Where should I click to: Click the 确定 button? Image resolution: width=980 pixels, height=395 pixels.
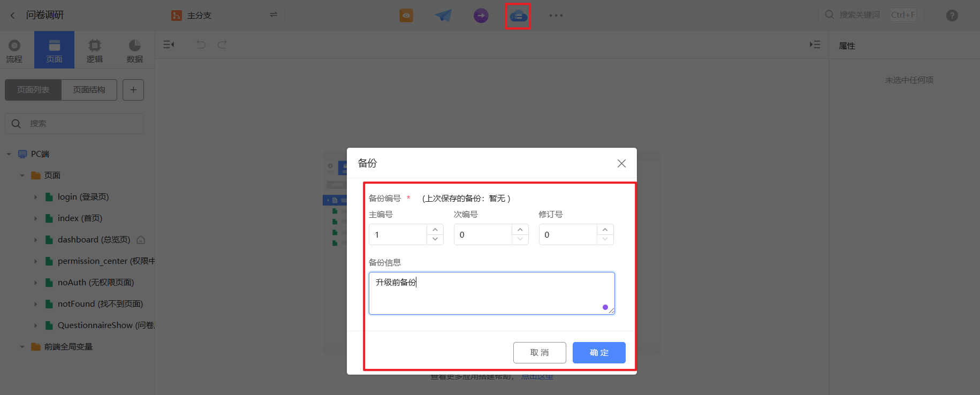pyautogui.click(x=599, y=353)
